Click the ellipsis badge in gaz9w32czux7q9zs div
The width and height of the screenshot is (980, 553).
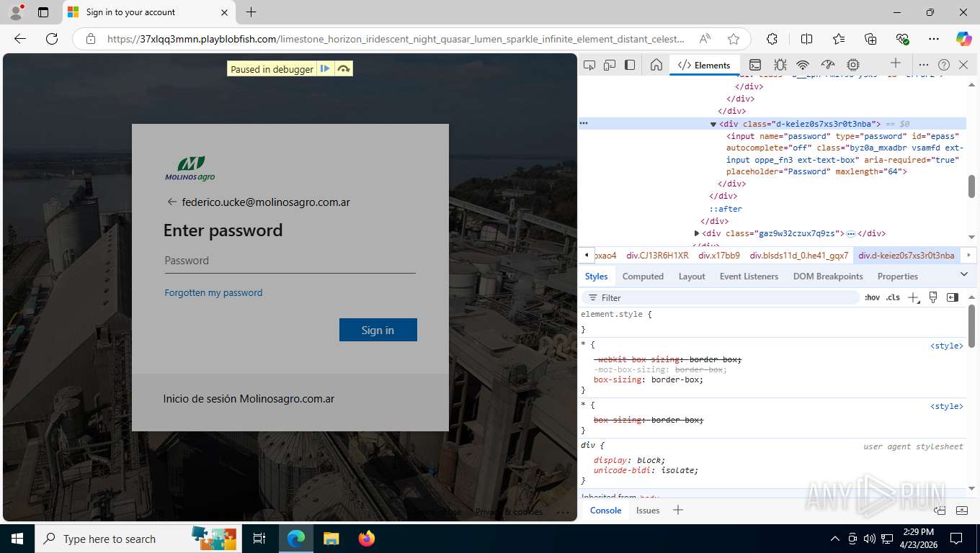(851, 234)
